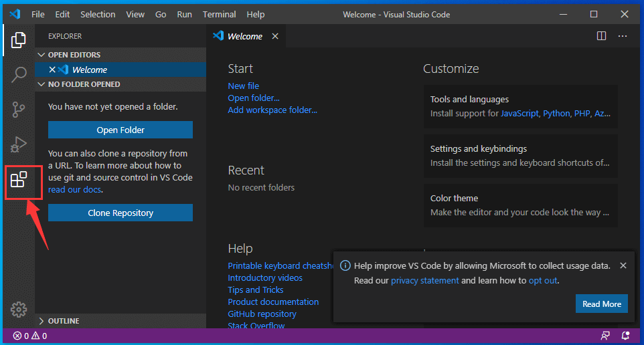Click the Read More button
Image resolution: width=644 pixels, height=345 pixels.
point(602,304)
